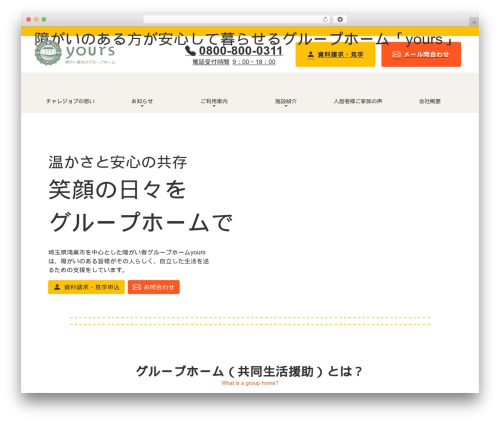Click the yours logo wordmark
The width and height of the screenshot is (500, 423).
pos(90,51)
